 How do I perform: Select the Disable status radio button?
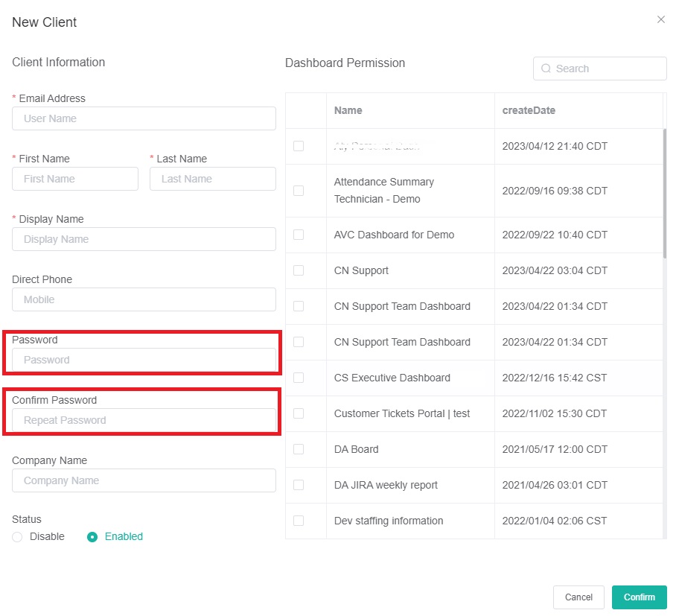point(16,536)
